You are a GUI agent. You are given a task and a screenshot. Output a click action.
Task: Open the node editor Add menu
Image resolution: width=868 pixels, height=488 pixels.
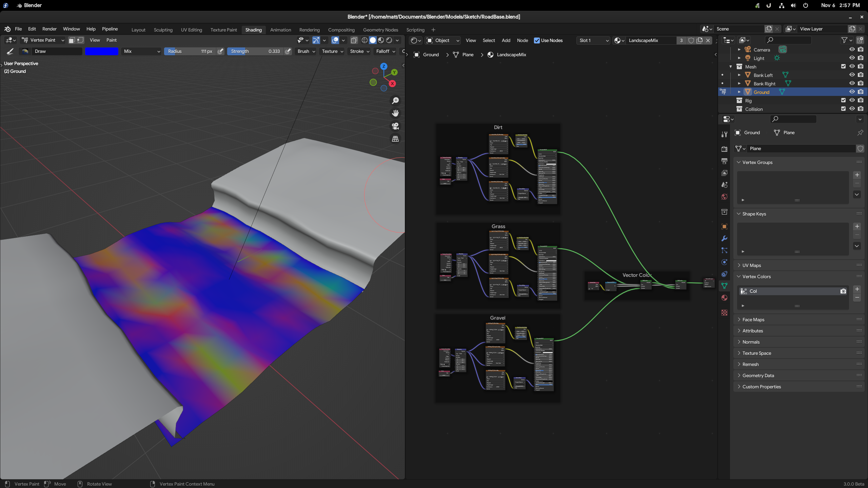pyautogui.click(x=506, y=40)
